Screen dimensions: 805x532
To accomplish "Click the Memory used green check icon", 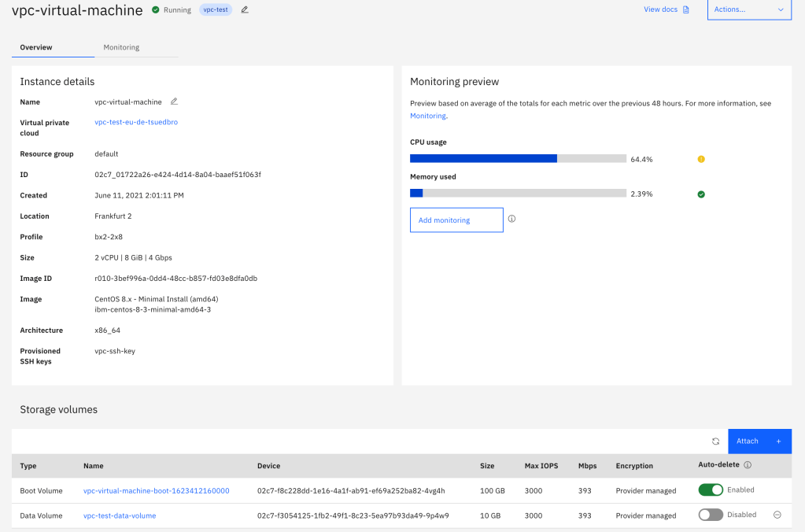I will [701, 194].
